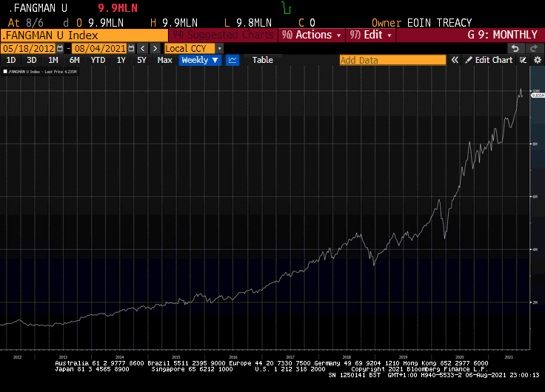Select the 5Y time range
Screen dimensions: 545x392
pos(141,60)
